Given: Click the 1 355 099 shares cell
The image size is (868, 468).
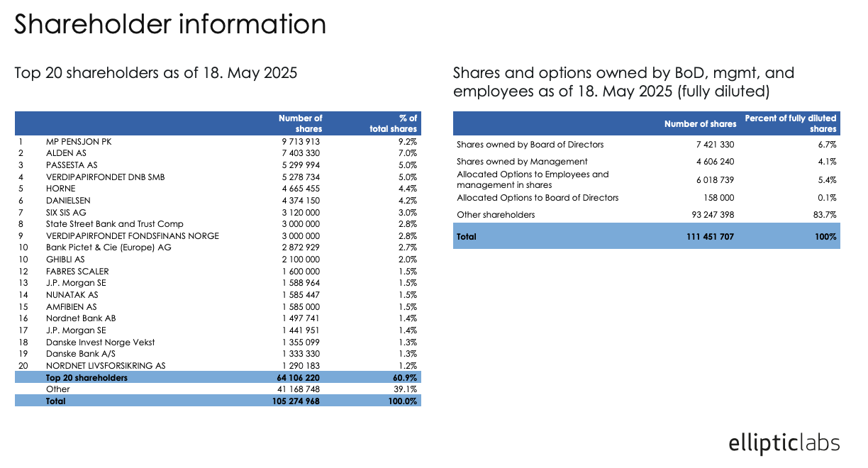Looking at the screenshot, I should [x=301, y=342].
